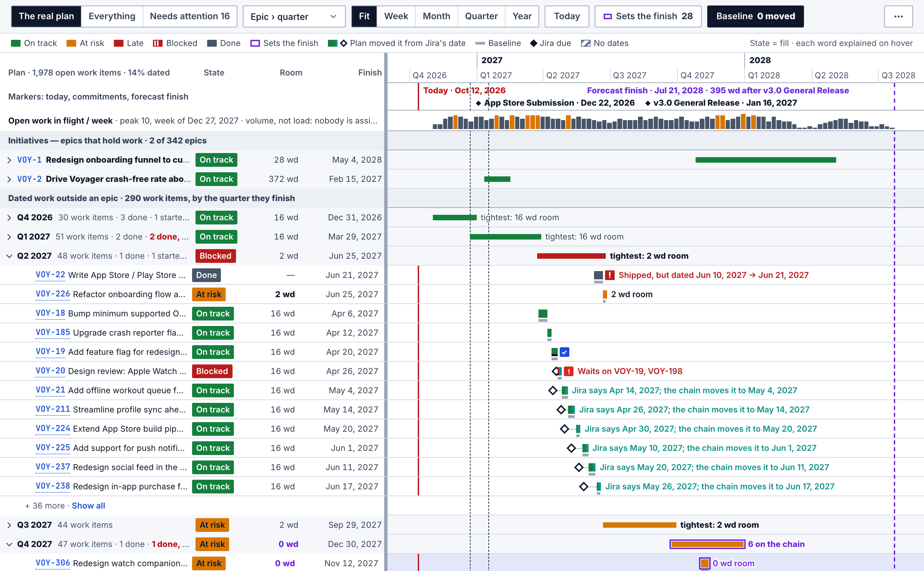Switch to Everything view
Image resolution: width=924 pixels, height=571 pixels.
112,16
